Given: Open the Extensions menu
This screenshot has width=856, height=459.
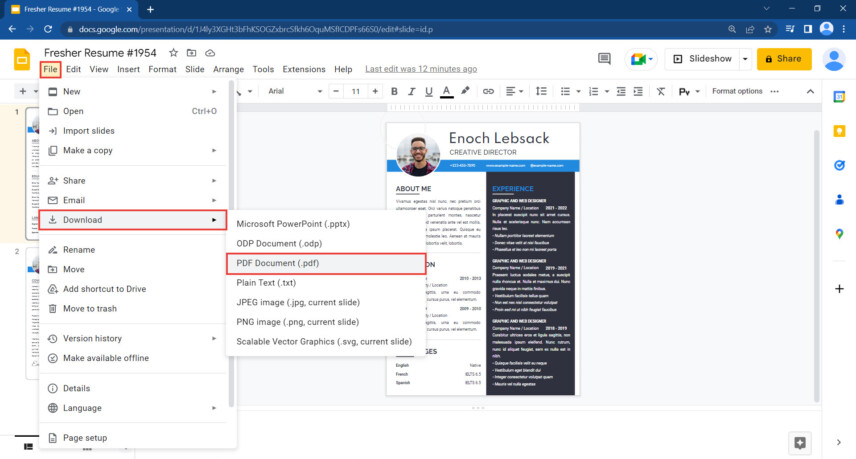Looking at the screenshot, I should [304, 69].
